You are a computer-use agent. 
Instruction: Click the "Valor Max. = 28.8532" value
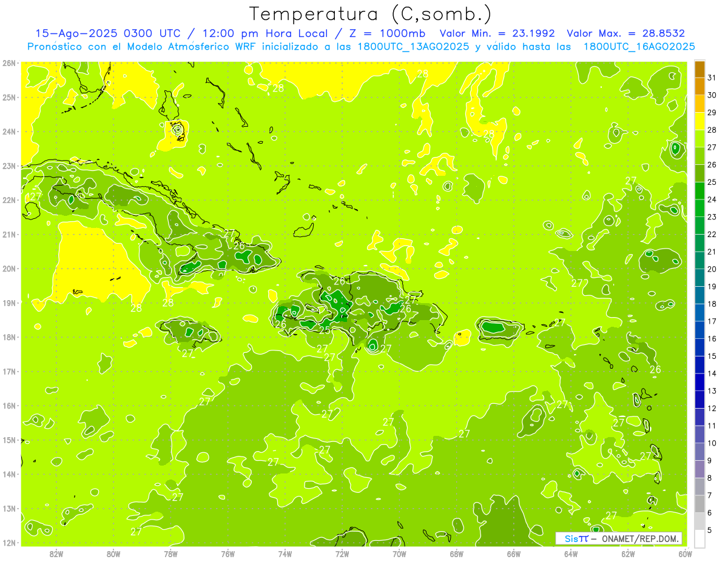click(626, 33)
